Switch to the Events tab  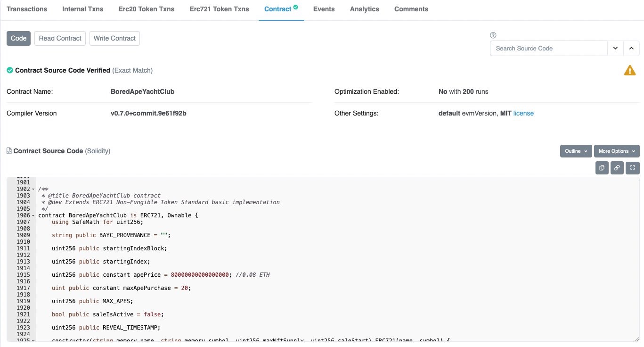coord(324,9)
